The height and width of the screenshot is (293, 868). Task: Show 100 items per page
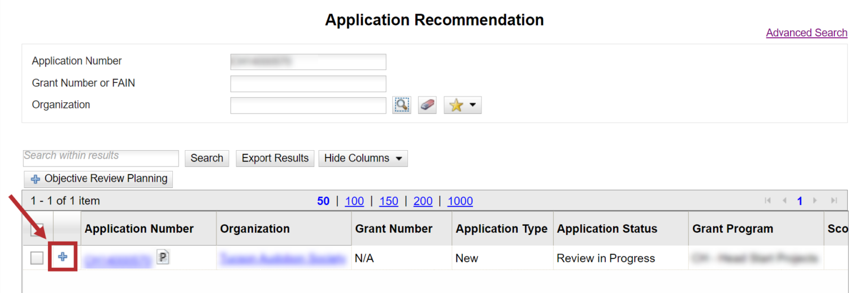coord(354,201)
